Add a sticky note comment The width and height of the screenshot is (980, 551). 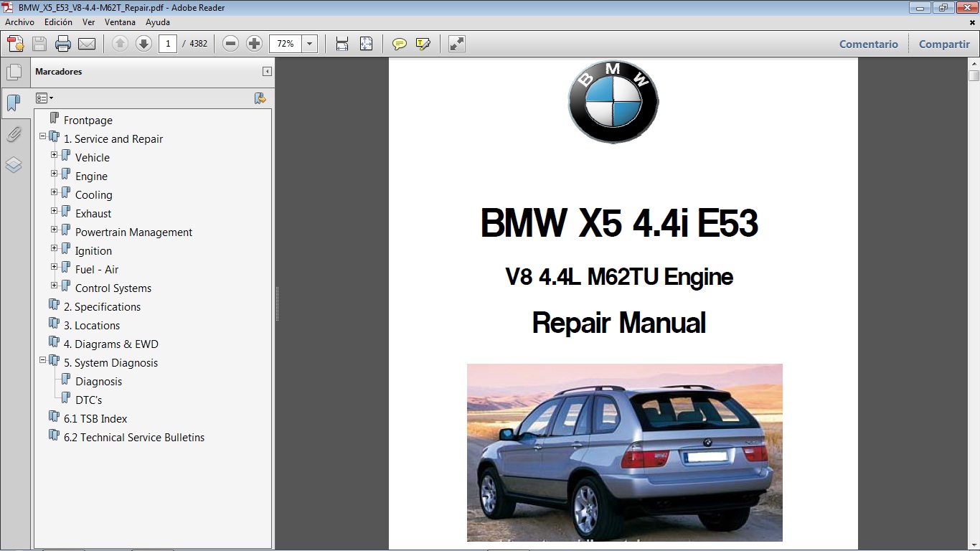[399, 43]
